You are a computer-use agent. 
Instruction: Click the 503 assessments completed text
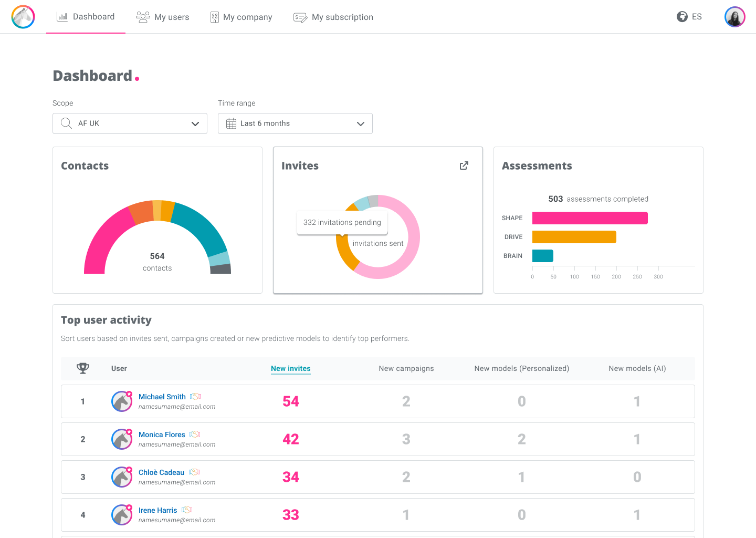tap(598, 199)
